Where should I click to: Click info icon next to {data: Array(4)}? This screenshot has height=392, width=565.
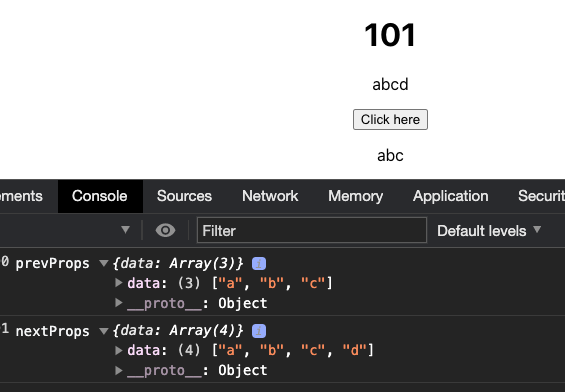[259, 331]
